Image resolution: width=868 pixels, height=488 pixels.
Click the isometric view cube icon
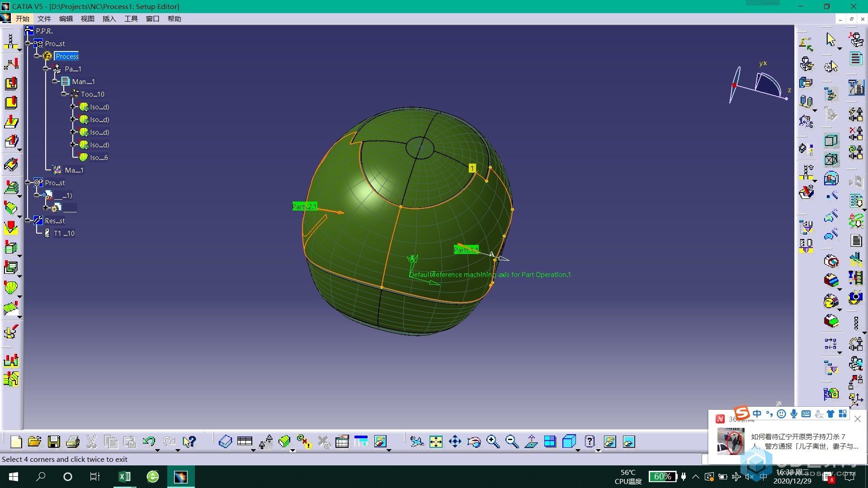pos(569,441)
